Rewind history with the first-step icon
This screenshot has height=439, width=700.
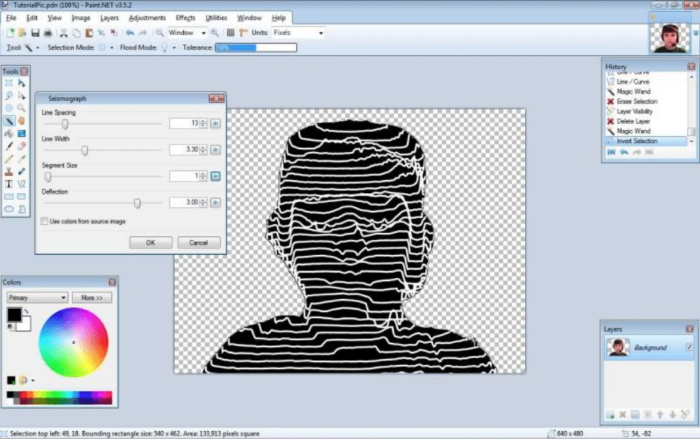tap(611, 152)
